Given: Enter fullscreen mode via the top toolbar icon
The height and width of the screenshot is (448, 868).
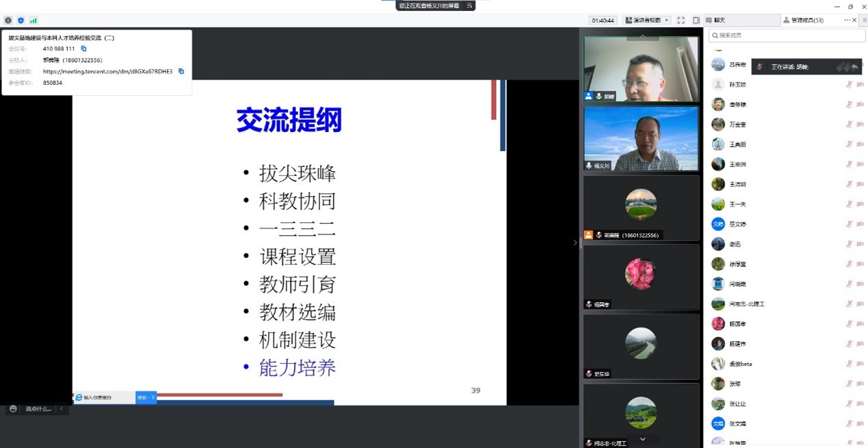Looking at the screenshot, I should pos(681,21).
